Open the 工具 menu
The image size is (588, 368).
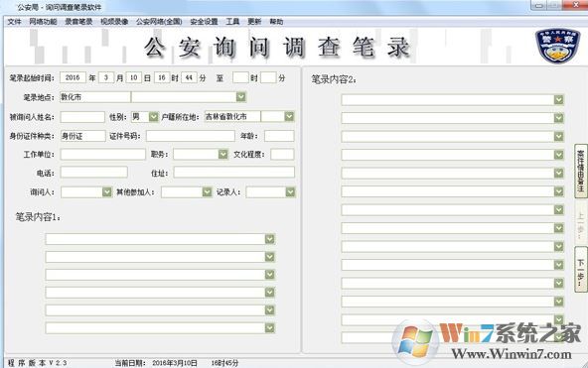(x=232, y=22)
